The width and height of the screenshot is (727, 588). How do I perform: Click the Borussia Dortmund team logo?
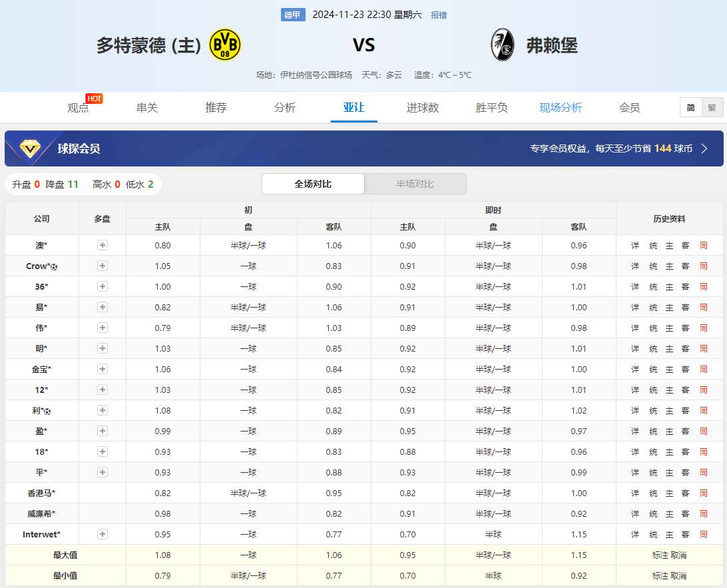[x=224, y=45]
